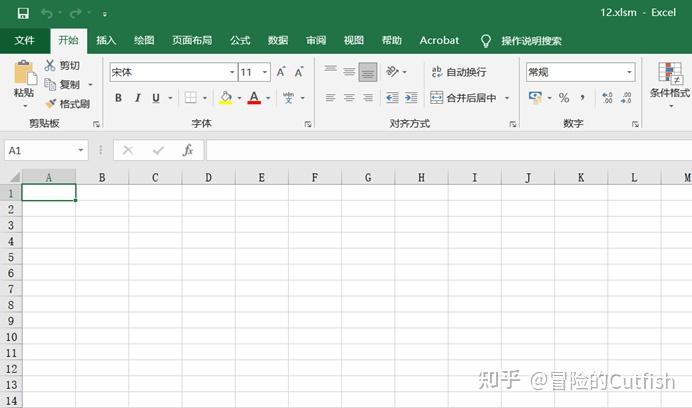Screen dimensions: 692x408
Task: Open the Quick Access Toolbar customize arrow
Action: point(105,14)
